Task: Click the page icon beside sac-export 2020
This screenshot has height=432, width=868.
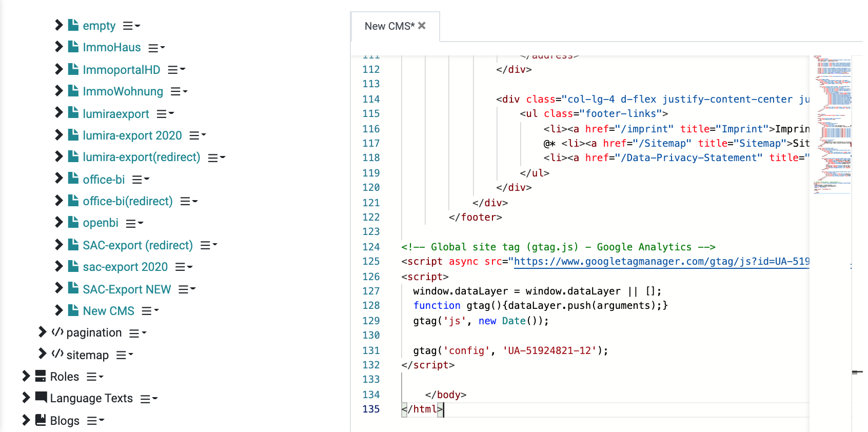Action: point(73,266)
